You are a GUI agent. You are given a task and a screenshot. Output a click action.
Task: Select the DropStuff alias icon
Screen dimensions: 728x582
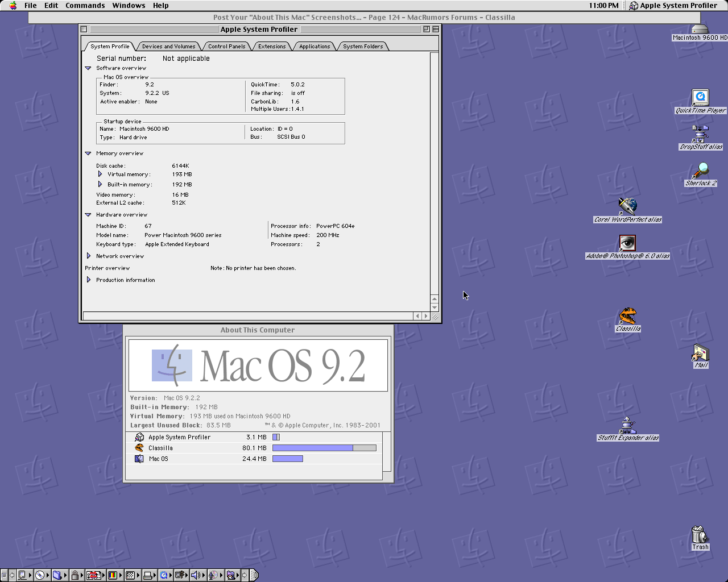click(700, 134)
